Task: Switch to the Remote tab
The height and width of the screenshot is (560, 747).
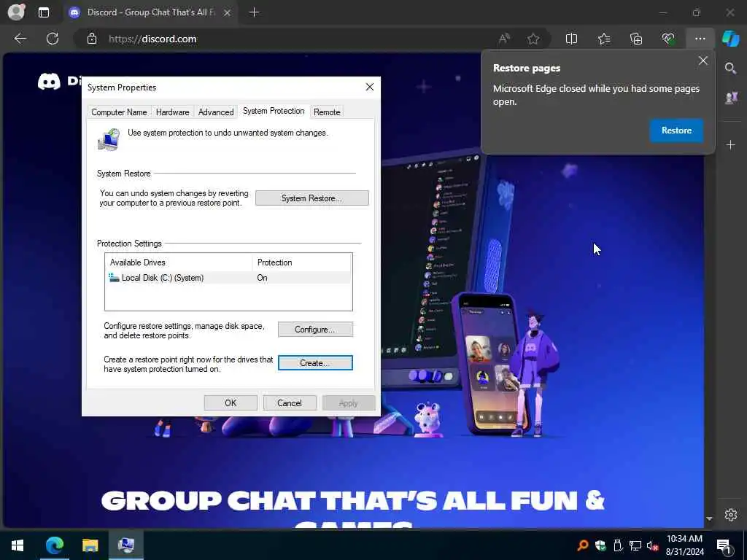Action: coord(327,112)
